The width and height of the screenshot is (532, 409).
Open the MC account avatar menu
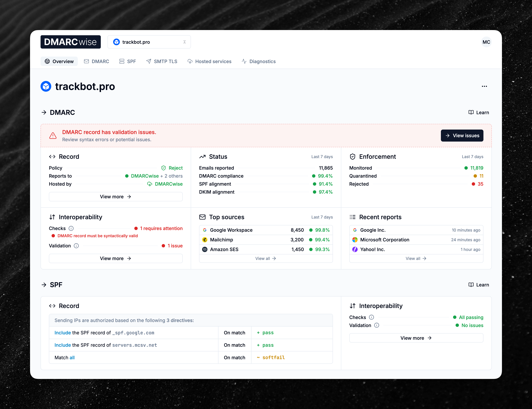486,42
